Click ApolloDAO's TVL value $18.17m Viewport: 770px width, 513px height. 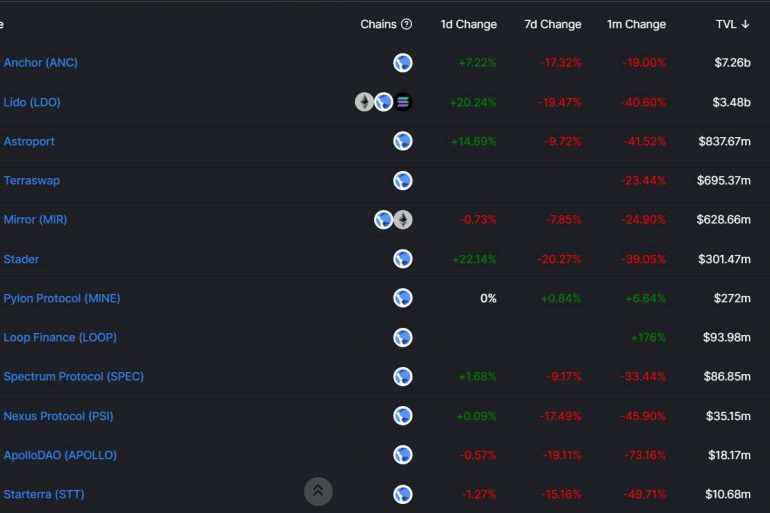click(x=729, y=455)
